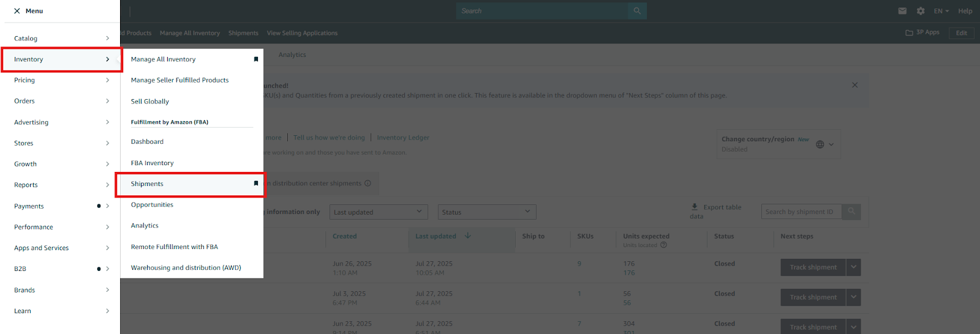This screenshot has height=334, width=980.
Task: Click the search magnifier icon in top bar
Action: 637,11
